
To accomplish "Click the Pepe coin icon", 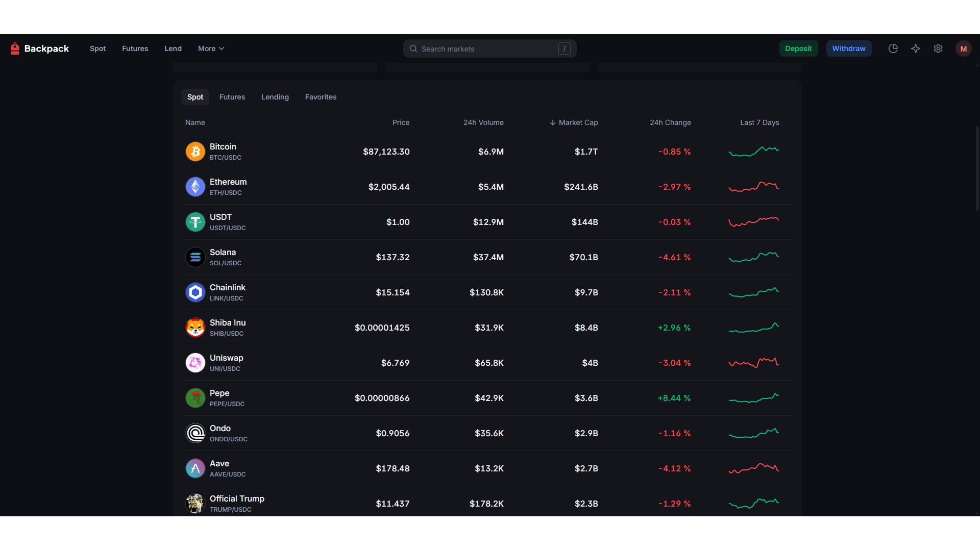I will click(x=195, y=398).
